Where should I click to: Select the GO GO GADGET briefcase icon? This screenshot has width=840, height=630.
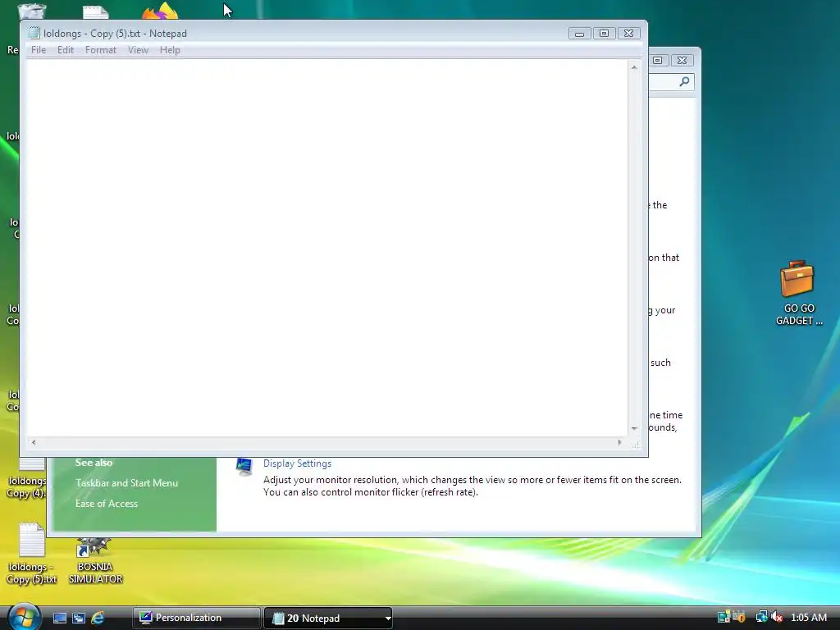tap(798, 293)
